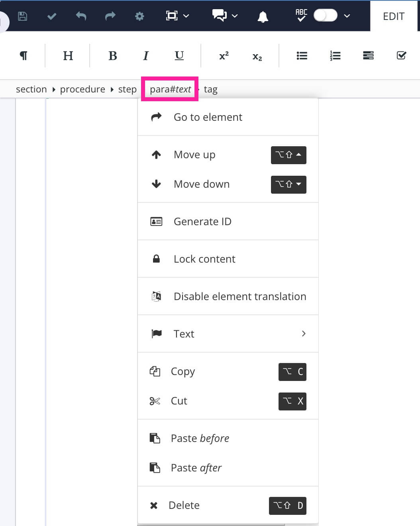Open the dropdown next to the spell check toggle
This screenshot has height=526, width=420.
tap(346, 16)
